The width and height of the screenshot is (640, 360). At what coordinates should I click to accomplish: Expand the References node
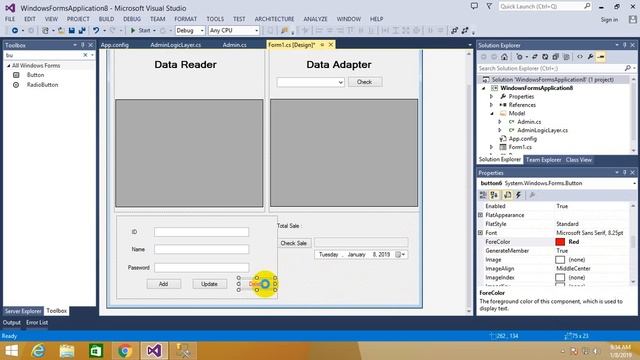click(491, 105)
